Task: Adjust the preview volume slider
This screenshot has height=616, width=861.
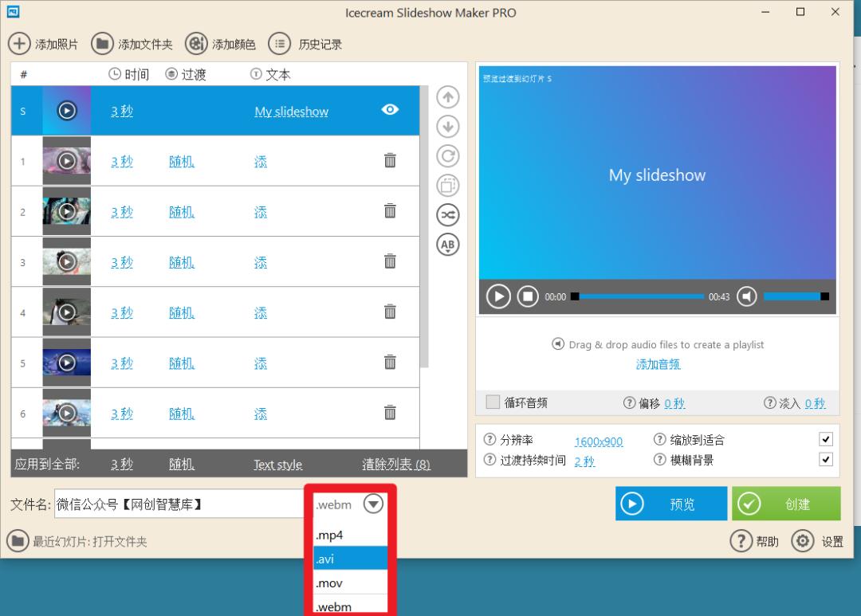Action: pyautogui.click(x=797, y=296)
